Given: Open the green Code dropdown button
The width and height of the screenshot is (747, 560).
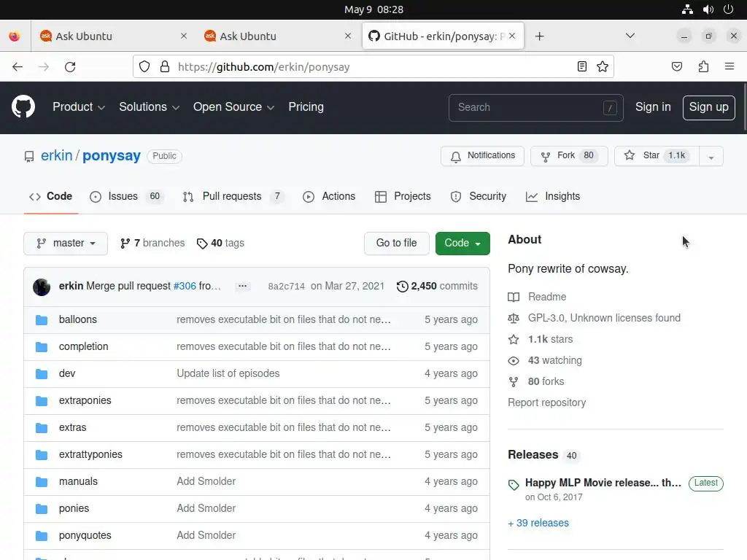Looking at the screenshot, I should [x=462, y=244].
